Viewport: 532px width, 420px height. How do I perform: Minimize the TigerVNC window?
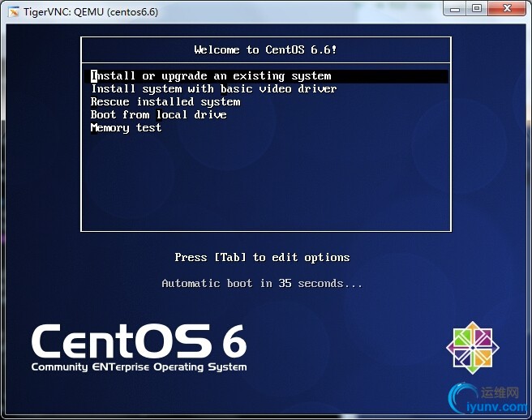point(455,9)
